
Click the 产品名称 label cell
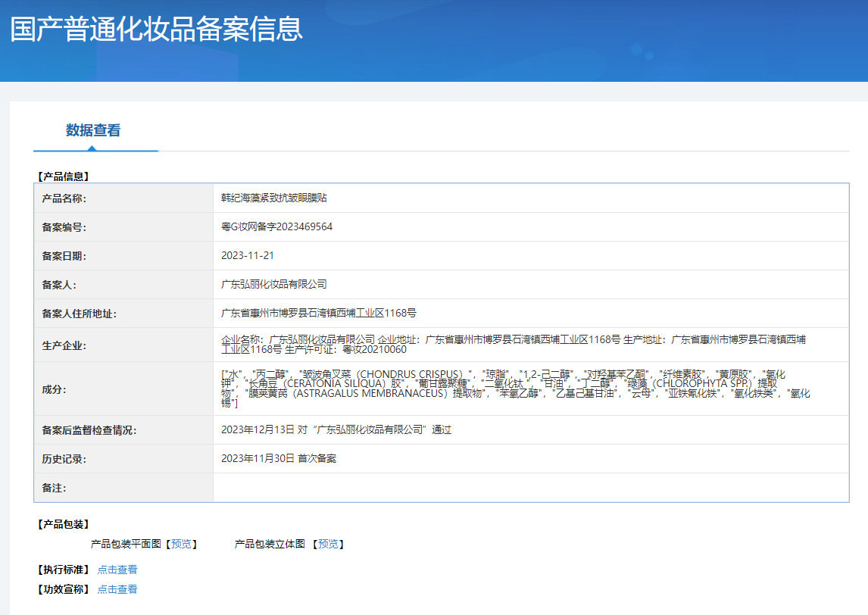(x=123, y=198)
